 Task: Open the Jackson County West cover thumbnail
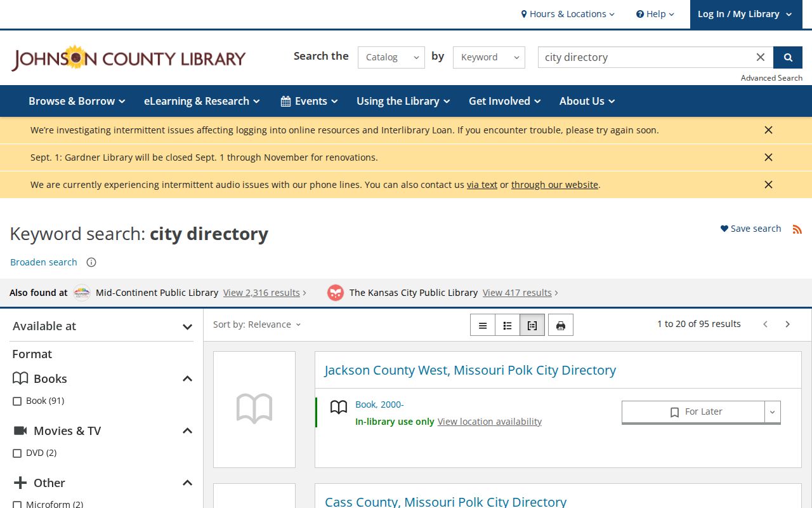pyautogui.click(x=254, y=409)
